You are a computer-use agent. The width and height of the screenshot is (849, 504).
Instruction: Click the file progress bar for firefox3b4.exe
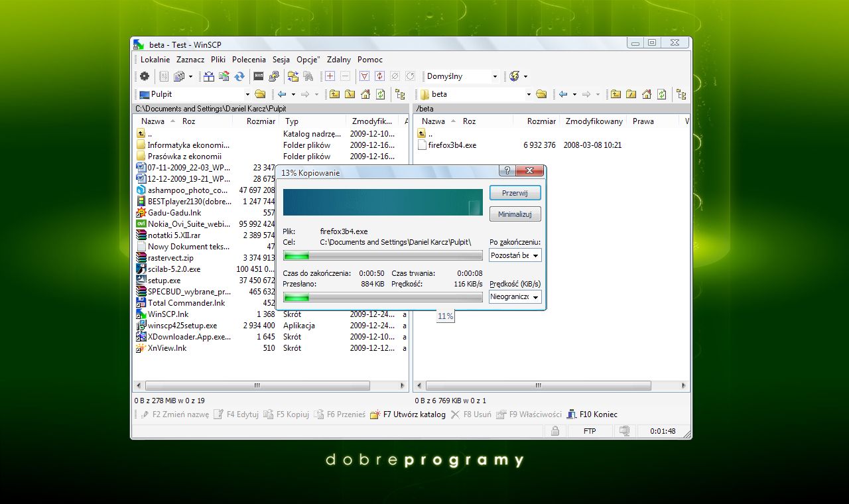383,255
